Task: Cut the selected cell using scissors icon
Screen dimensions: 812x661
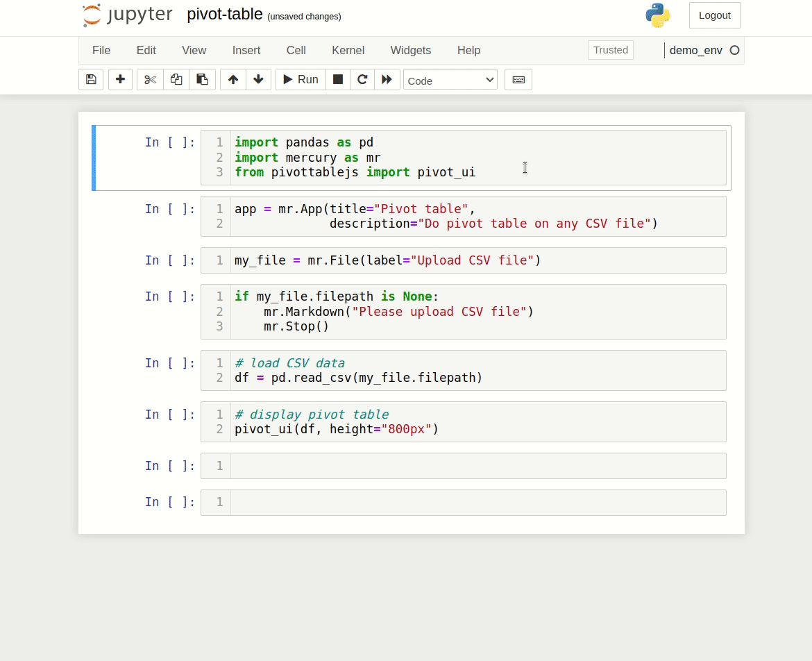Action: (150, 79)
